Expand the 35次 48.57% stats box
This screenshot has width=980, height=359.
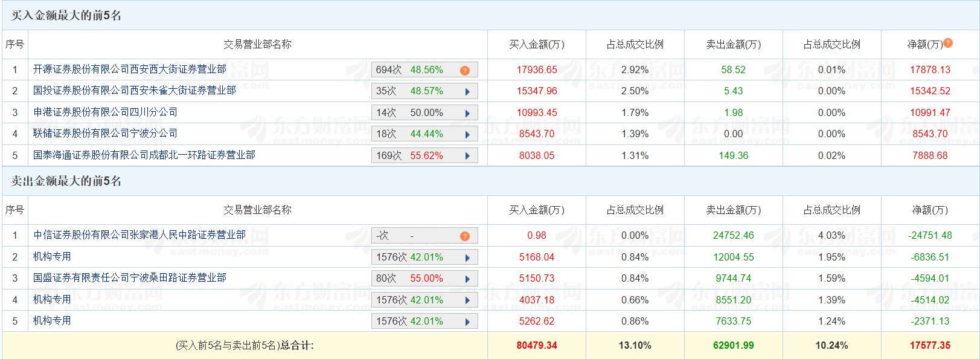pos(424,91)
